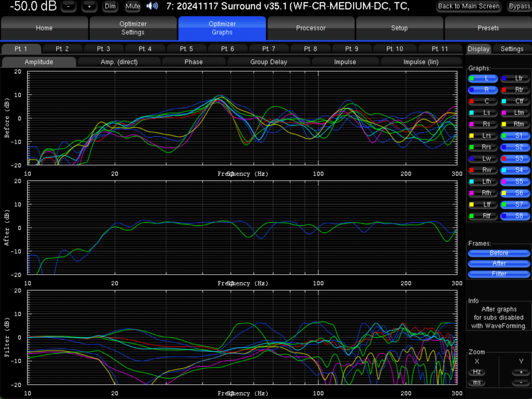Open the Processor tab
The height and width of the screenshot is (399, 532).
(x=311, y=28)
